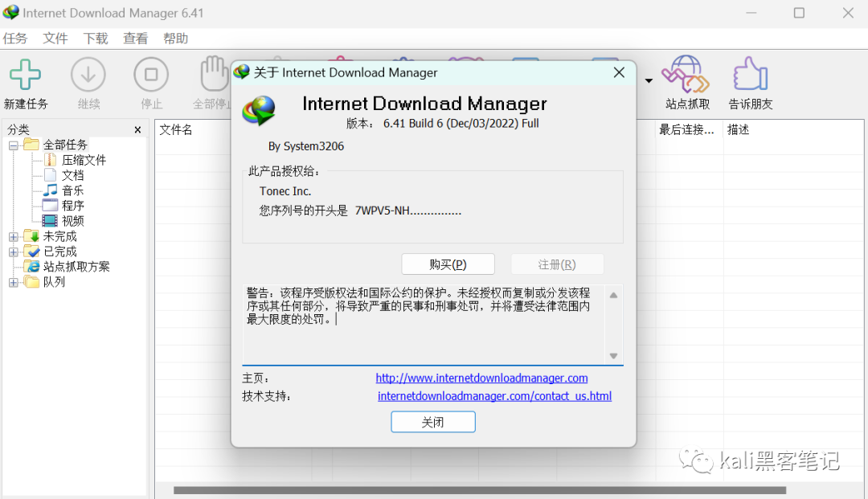Close the 分类 categories panel
The height and width of the screenshot is (499, 868).
[x=138, y=130]
